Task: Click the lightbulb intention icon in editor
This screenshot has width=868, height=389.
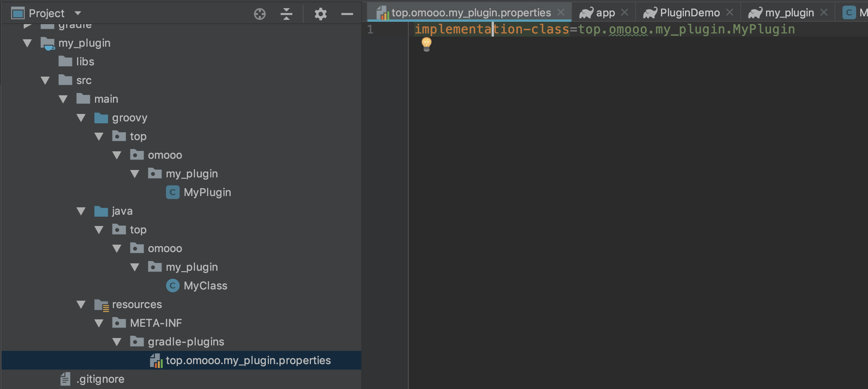Action: click(427, 44)
